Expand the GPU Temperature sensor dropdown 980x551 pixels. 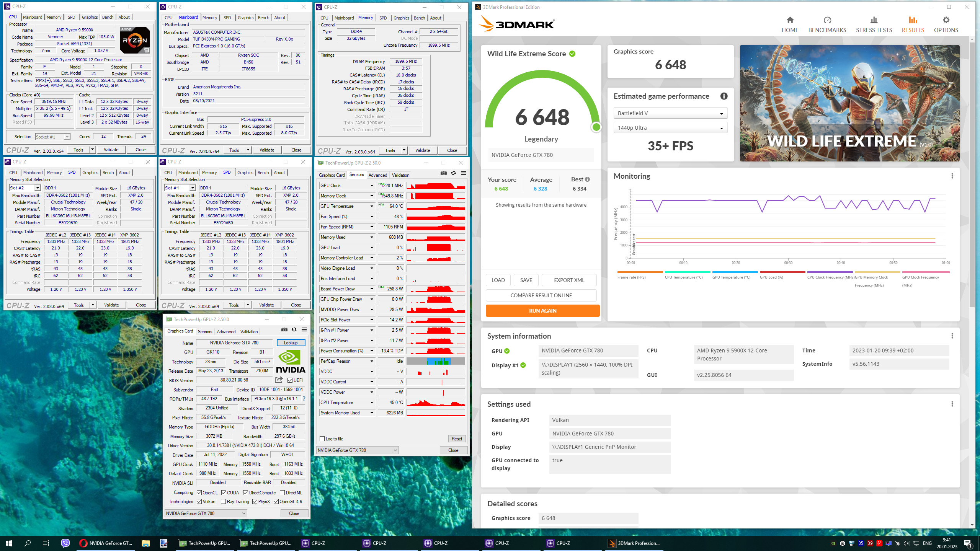371,206
